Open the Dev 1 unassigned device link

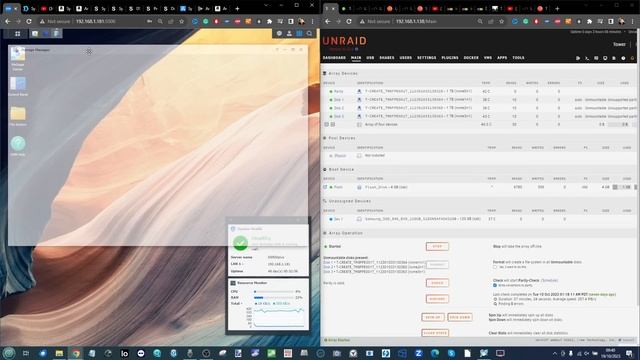point(338,219)
